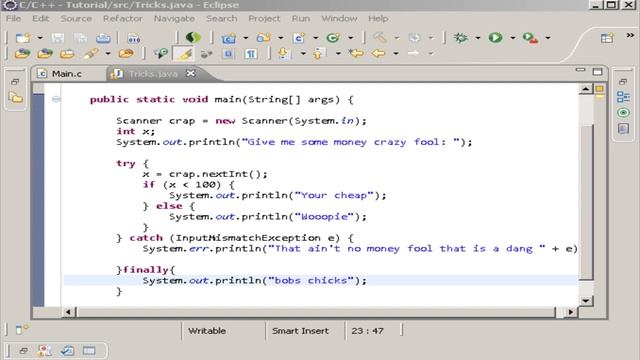
Task: Click the Back navigation yellow arrow
Action: pos(379,53)
